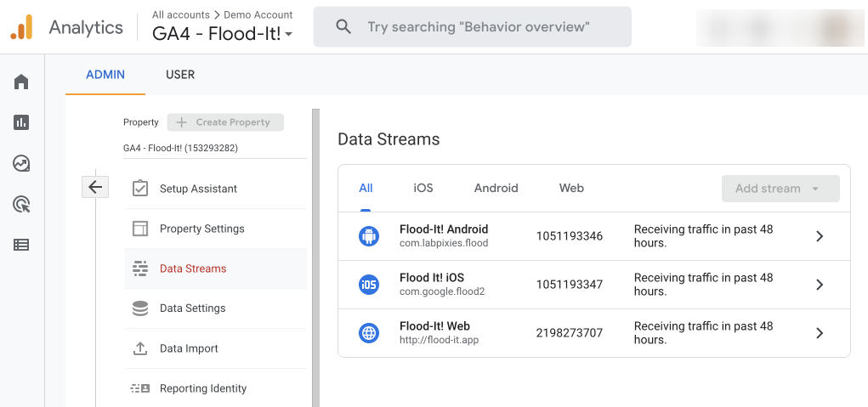Image resolution: width=868 pixels, height=407 pixels.
Task: Open the Explore icon in sidebar
Action: (21, 163)
